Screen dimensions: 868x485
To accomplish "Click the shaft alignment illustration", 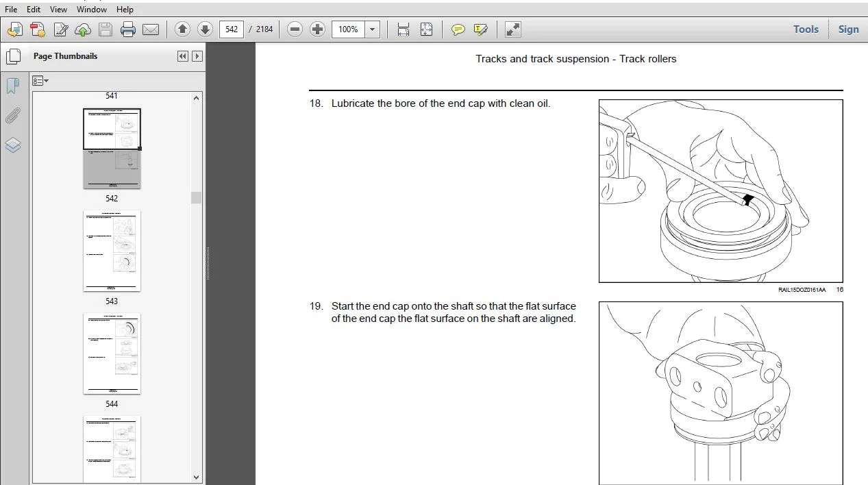I will (x=721, y=393).
